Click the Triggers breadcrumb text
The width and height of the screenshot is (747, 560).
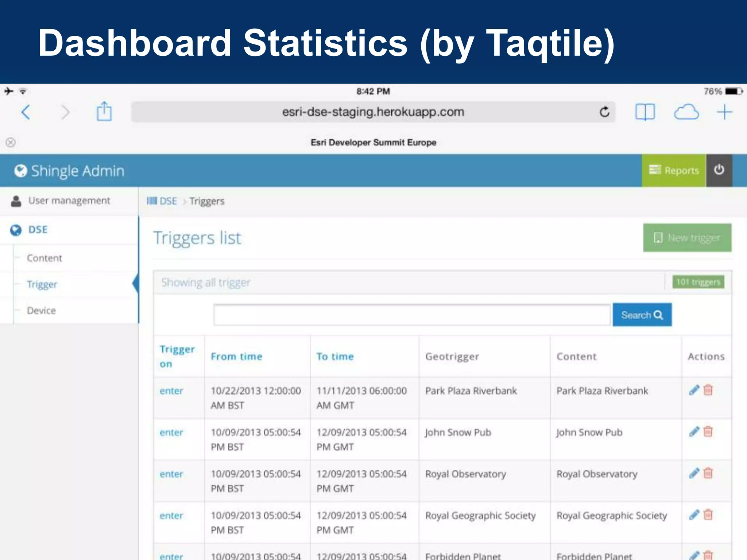[207, 201]
